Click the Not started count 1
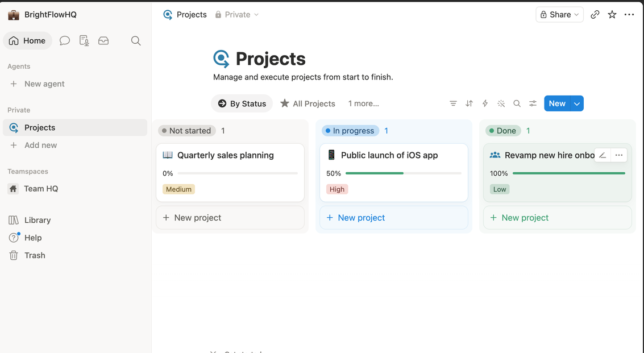Screen dimensions: 644x353 [x=223, y=131]
